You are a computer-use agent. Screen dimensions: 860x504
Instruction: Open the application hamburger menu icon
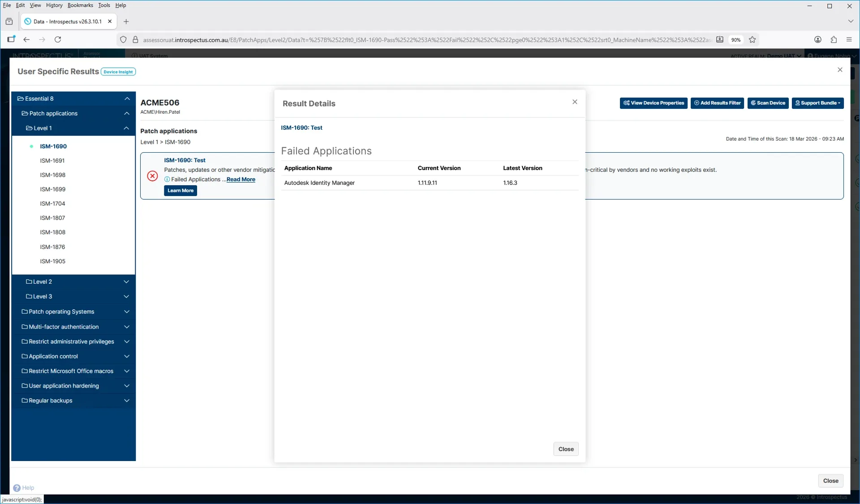849,40
